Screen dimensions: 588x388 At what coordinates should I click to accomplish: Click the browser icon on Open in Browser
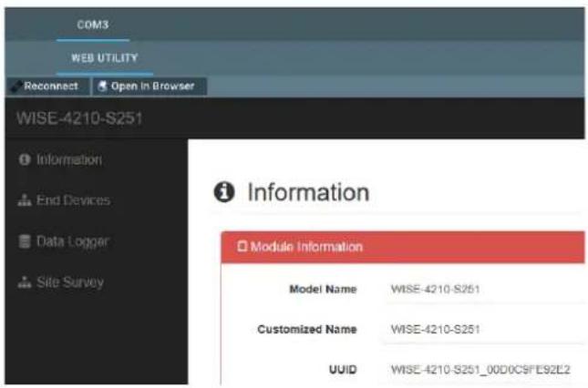pos(102,87)
